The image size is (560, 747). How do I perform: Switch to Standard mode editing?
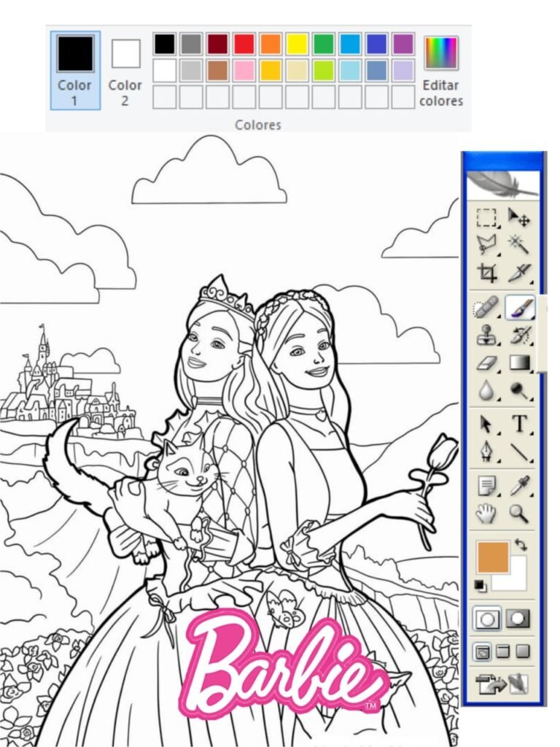click(486, 619)
